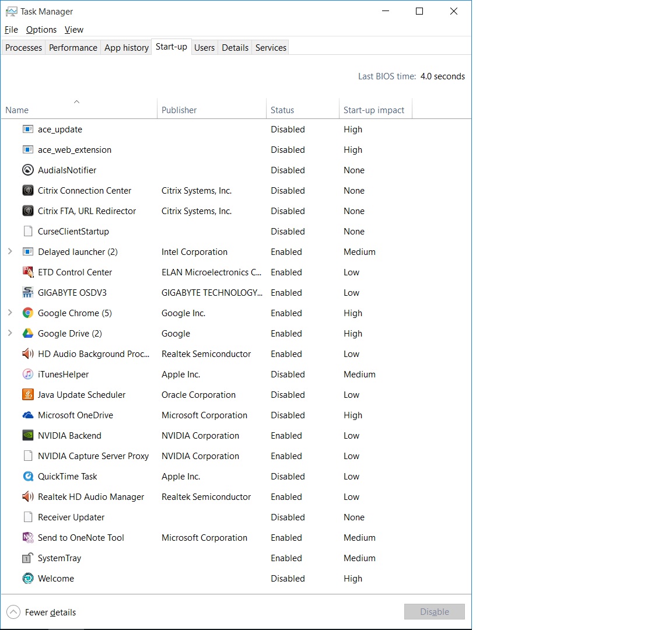Click the ace_update app icon
Image resolution: width=672 pixels, height=630 pixels.
pyautogui.click(x=28, y=129)
